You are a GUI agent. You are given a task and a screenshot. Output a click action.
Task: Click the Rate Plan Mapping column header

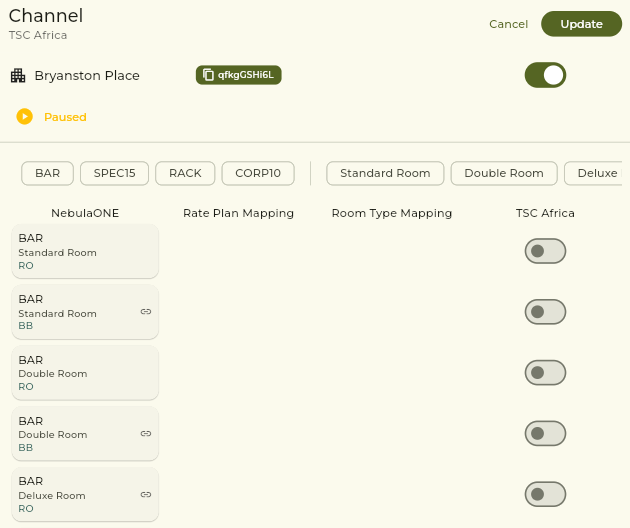point(238,213)
